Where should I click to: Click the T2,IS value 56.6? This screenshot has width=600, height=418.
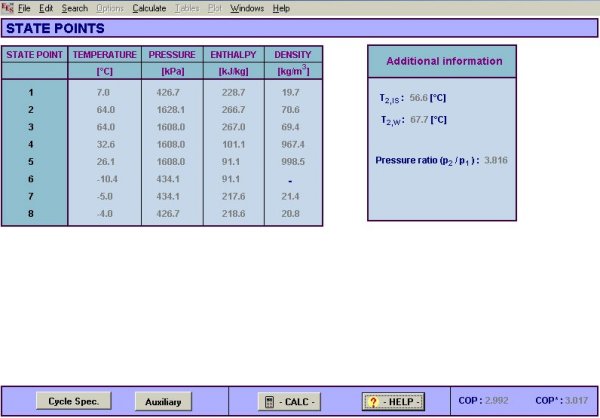tap(419, 98)
